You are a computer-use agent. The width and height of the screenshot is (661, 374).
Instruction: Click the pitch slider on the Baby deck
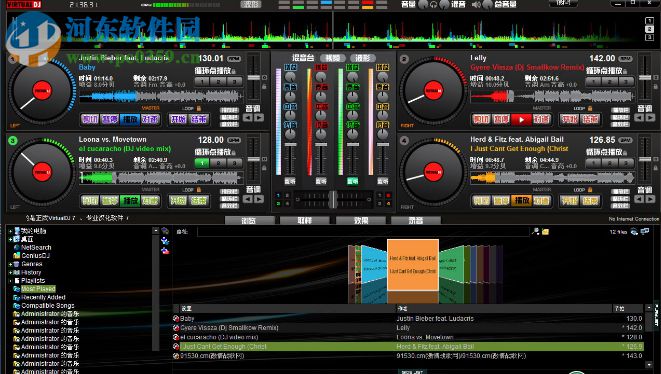(253, 78)
